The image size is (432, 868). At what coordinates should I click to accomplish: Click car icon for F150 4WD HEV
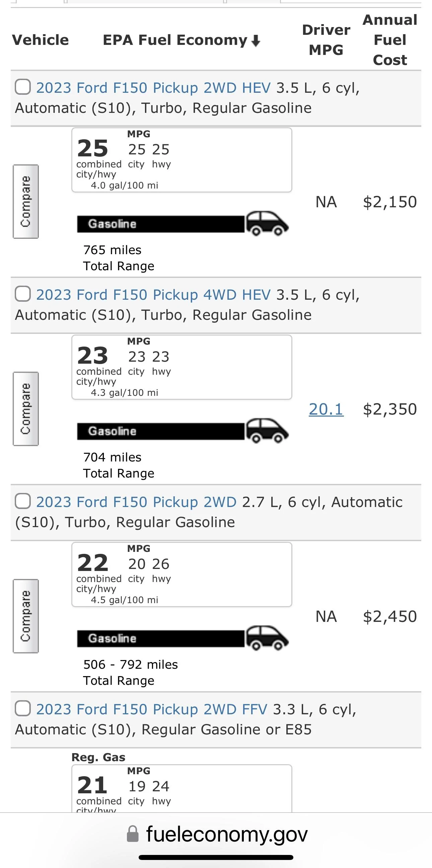click(267, 431)
